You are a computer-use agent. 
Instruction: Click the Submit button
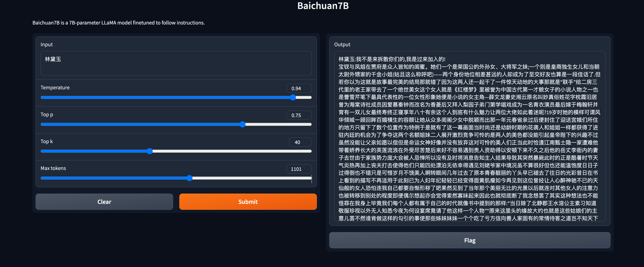click(248, 201)
